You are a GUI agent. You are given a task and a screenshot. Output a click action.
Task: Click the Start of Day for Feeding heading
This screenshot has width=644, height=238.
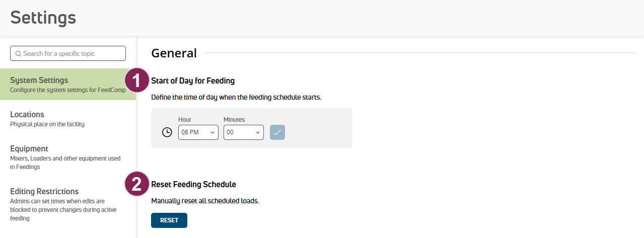[193, 81]
